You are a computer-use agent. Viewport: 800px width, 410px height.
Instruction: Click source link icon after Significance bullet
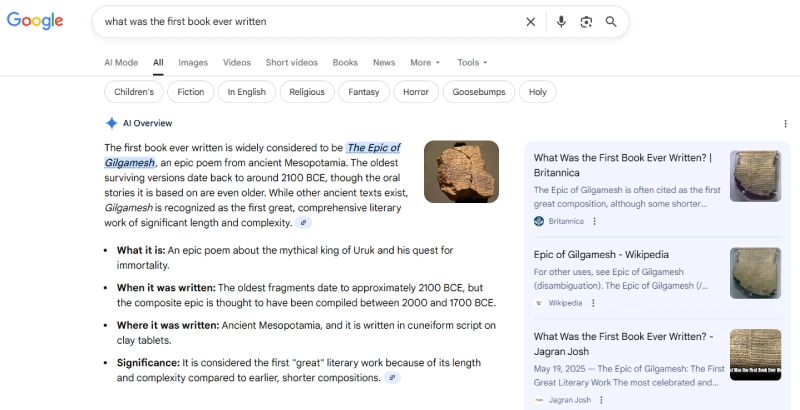[x=392, y=378]
